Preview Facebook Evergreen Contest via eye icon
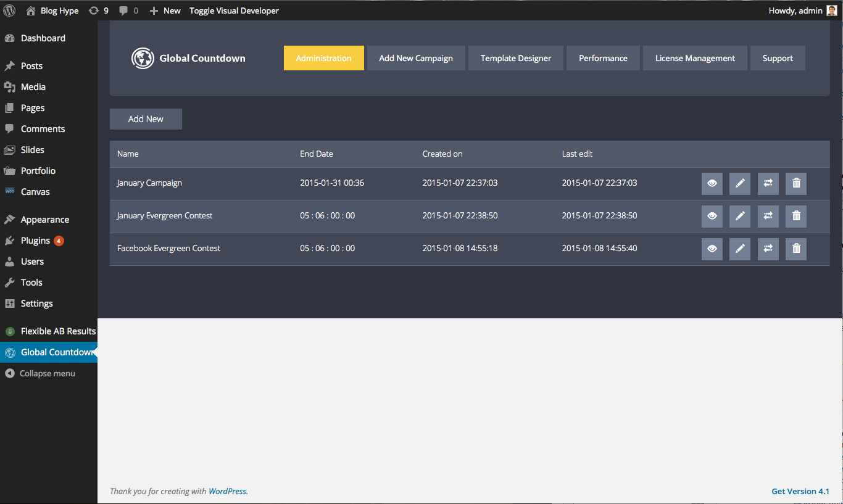Viewport: 843px width, 504px height. (712, 249)
